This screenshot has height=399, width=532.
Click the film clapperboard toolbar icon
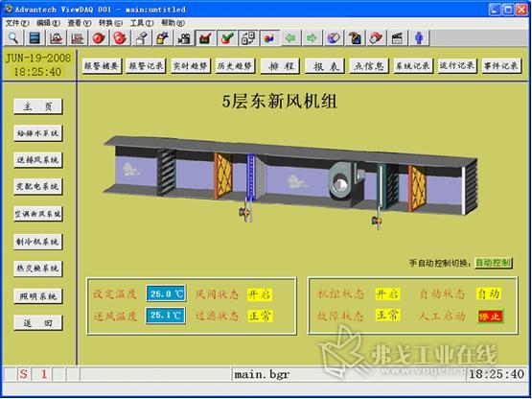pos(397,37)
